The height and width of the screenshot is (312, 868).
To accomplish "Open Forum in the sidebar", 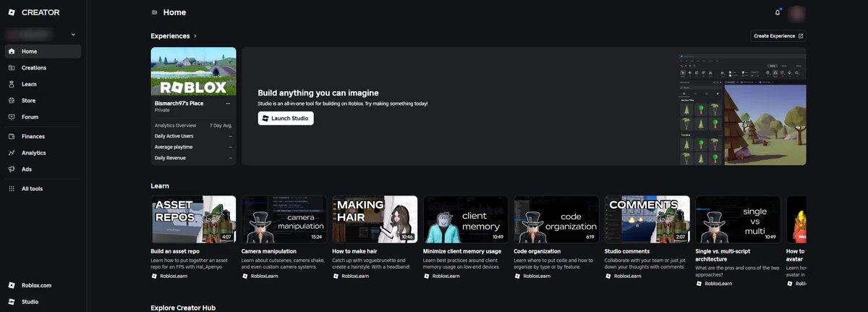I will 43,117.
